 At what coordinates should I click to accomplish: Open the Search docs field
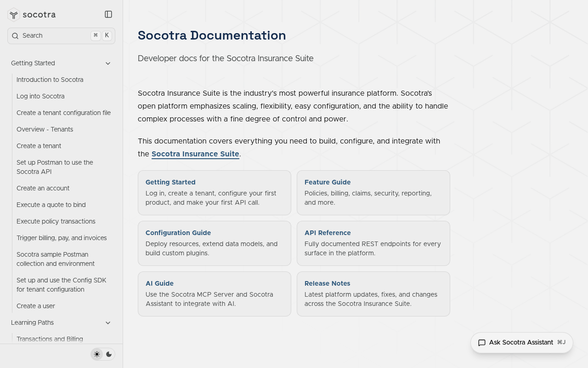(x=61, y=35)
